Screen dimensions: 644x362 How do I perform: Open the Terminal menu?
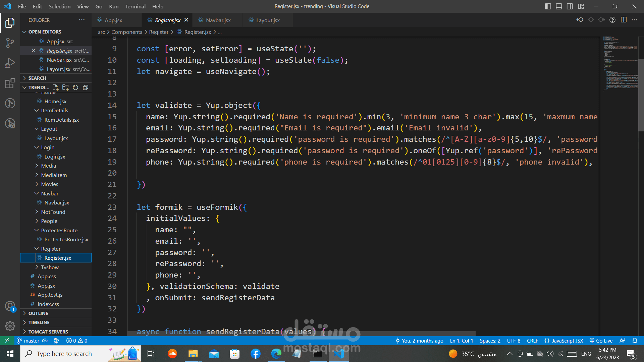tap(135, 6)
